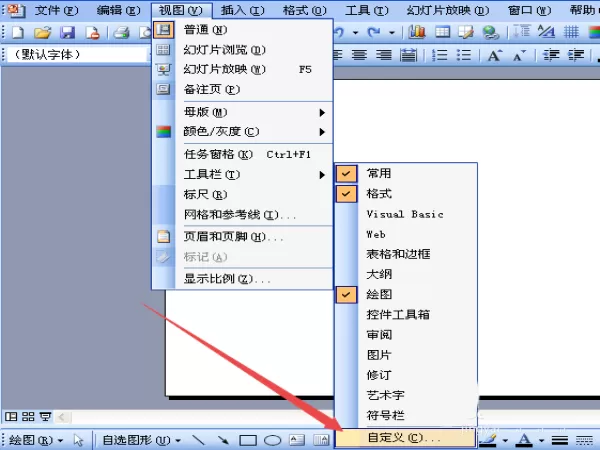Insert a chart via toolbar icon
The image size is (600, 450).
point(417,32)
